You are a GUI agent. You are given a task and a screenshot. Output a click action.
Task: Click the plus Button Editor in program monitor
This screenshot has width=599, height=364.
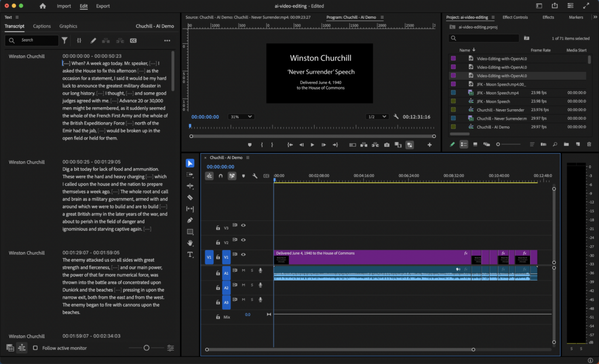point(429,145)
